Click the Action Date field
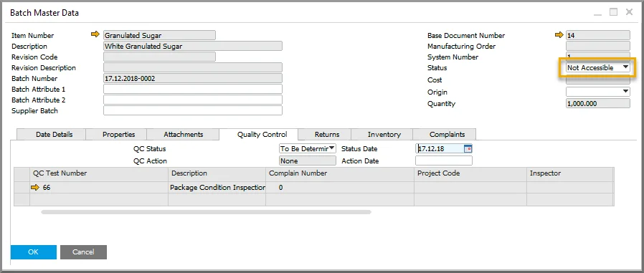The height and width of the screenshot is (273, 644). click(444, 161)
